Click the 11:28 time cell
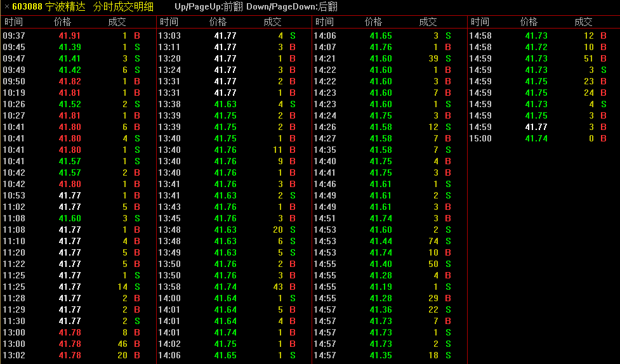Viewport: 620px width, 364px height. (14, 299)
